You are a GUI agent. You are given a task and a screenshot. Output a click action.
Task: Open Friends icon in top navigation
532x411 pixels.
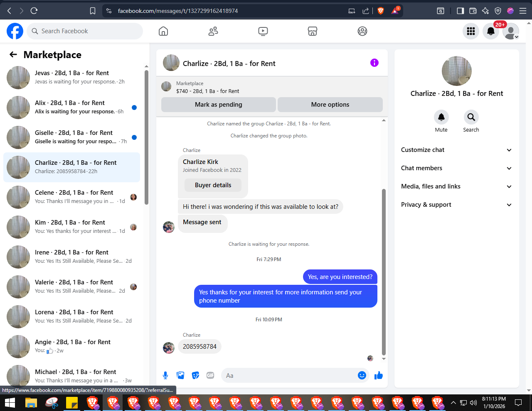(213, 31)
